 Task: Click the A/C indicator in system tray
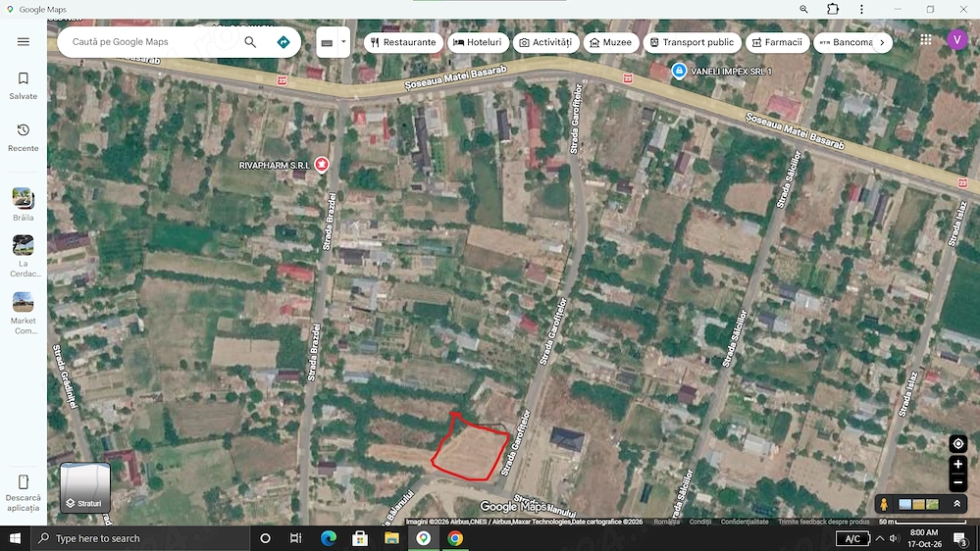[x=852, y=539]
